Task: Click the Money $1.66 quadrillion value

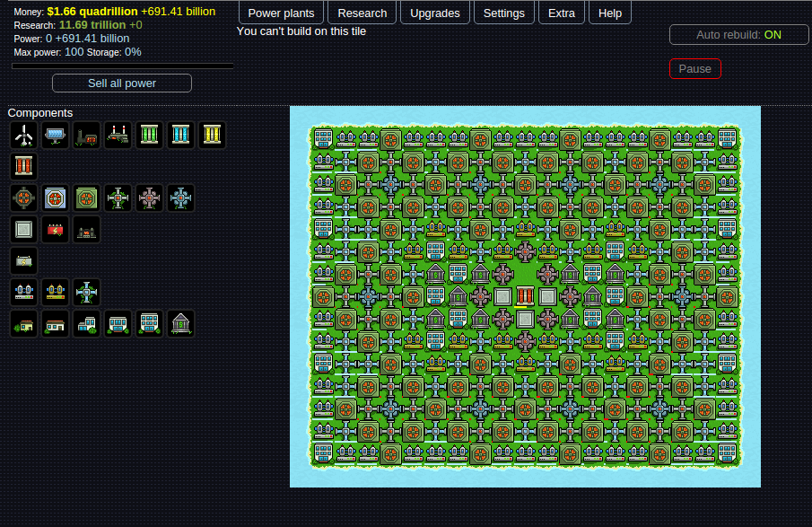Action: 92,12
